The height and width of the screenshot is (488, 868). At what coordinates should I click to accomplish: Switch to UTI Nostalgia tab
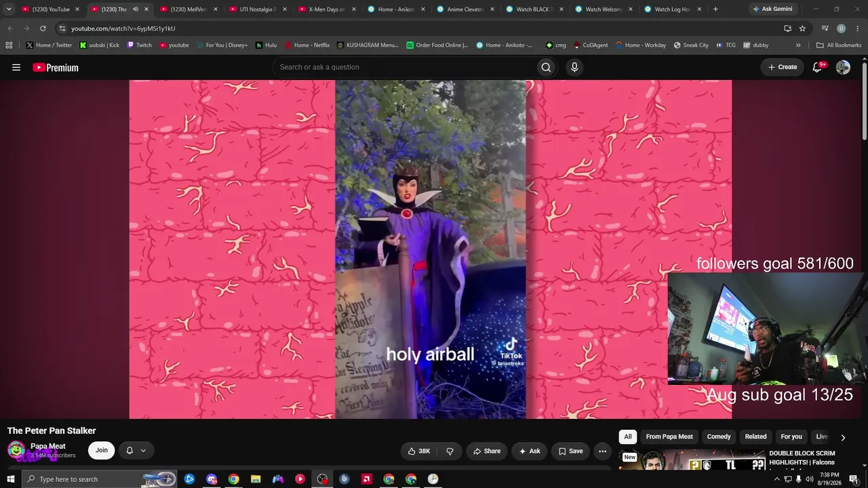point(256,9)
